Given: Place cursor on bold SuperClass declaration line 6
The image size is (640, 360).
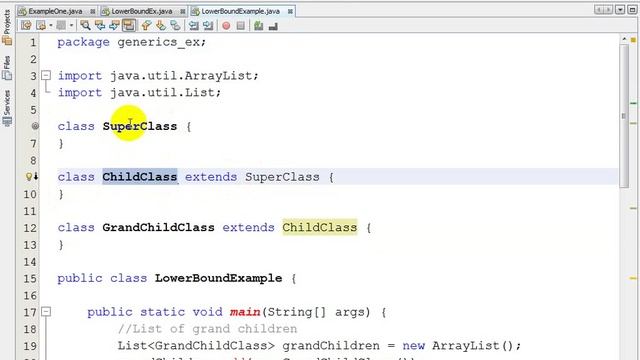Looking at the screenshot, I should [x=140, y=126].
